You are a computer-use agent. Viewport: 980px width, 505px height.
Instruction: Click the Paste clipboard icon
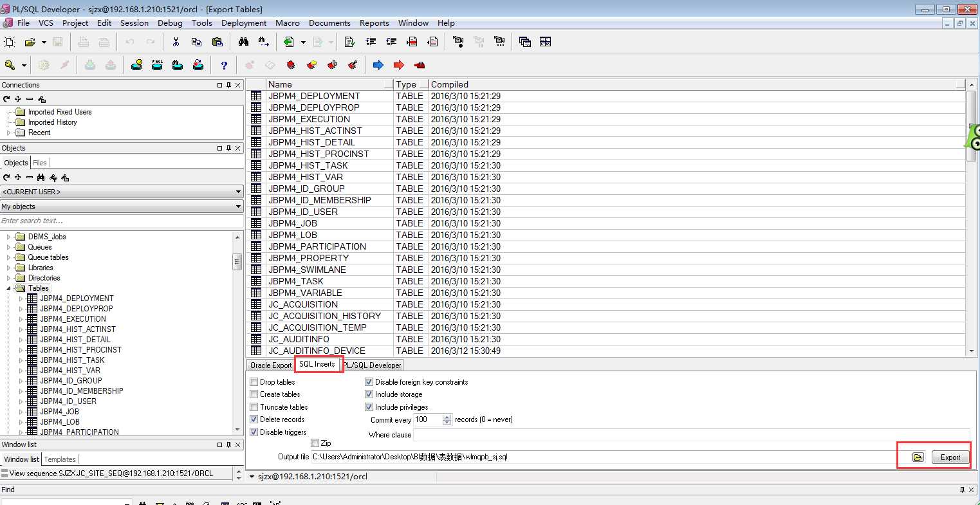[x=217, y=42]
